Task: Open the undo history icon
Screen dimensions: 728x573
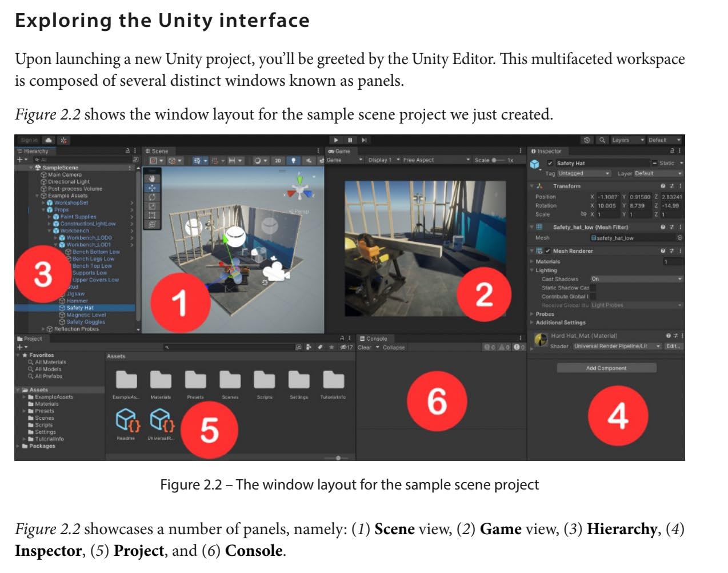Action: [587, 140]
